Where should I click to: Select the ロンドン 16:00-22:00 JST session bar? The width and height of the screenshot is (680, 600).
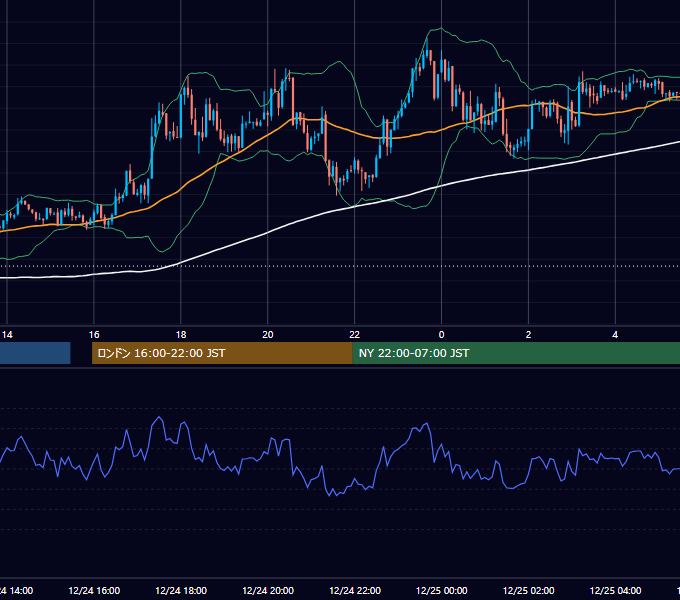coord(222,353)
